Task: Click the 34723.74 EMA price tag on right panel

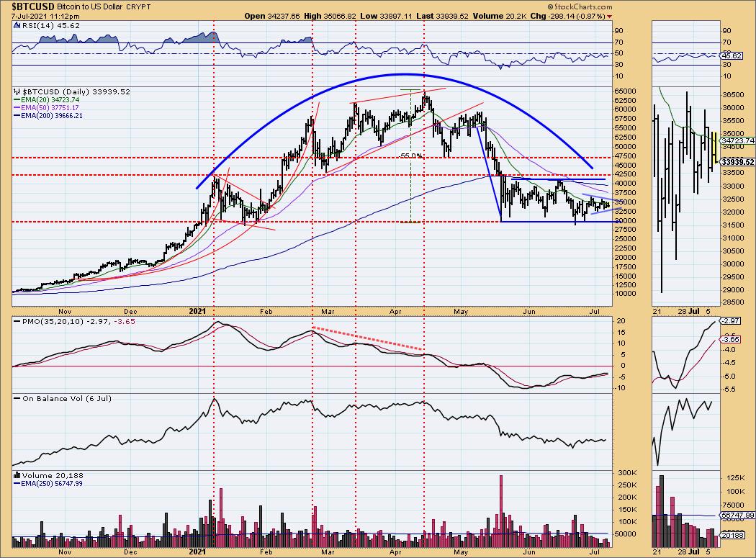Action: 737,141
